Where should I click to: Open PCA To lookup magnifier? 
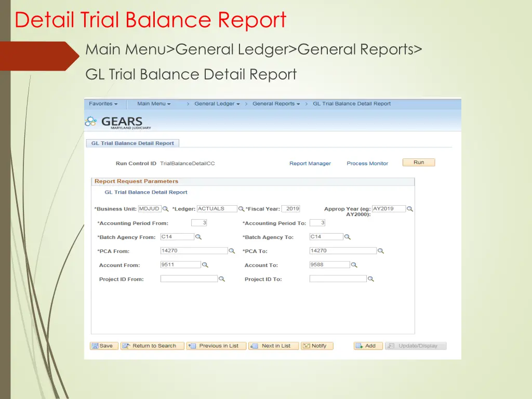(x=381, y=251)
